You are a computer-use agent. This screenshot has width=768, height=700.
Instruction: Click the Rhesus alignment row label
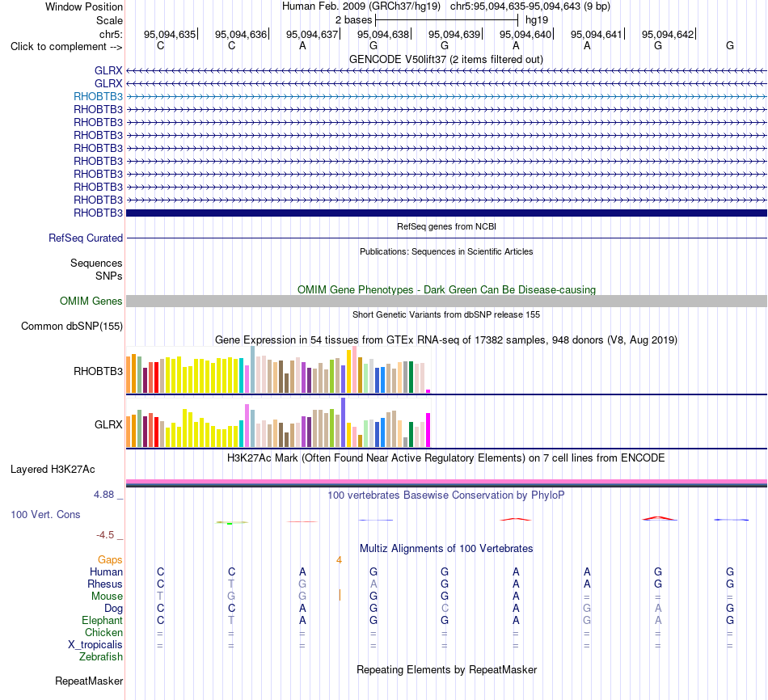coord(105,584)
